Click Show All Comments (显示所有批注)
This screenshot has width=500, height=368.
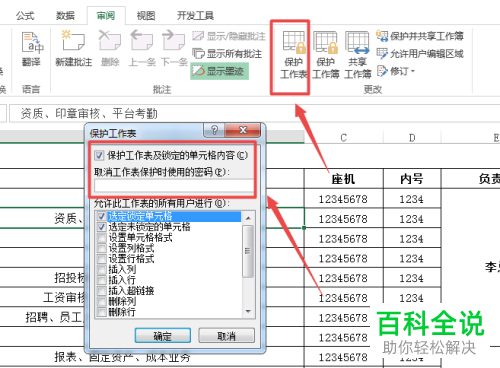(227, 53)
